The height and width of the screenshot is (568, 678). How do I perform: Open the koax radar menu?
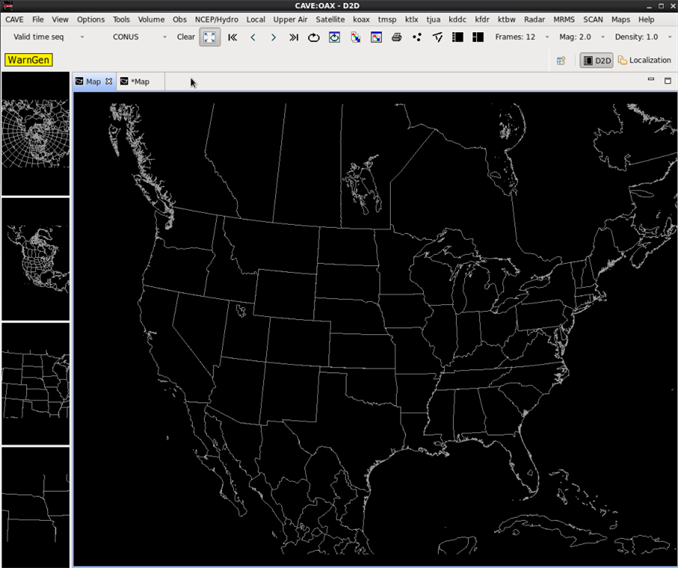pos(361,19)
